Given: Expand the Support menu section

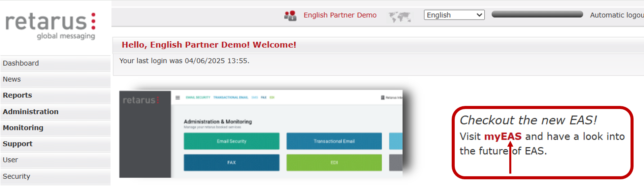Looking at the screenshot, I should [x=56, y=144].
